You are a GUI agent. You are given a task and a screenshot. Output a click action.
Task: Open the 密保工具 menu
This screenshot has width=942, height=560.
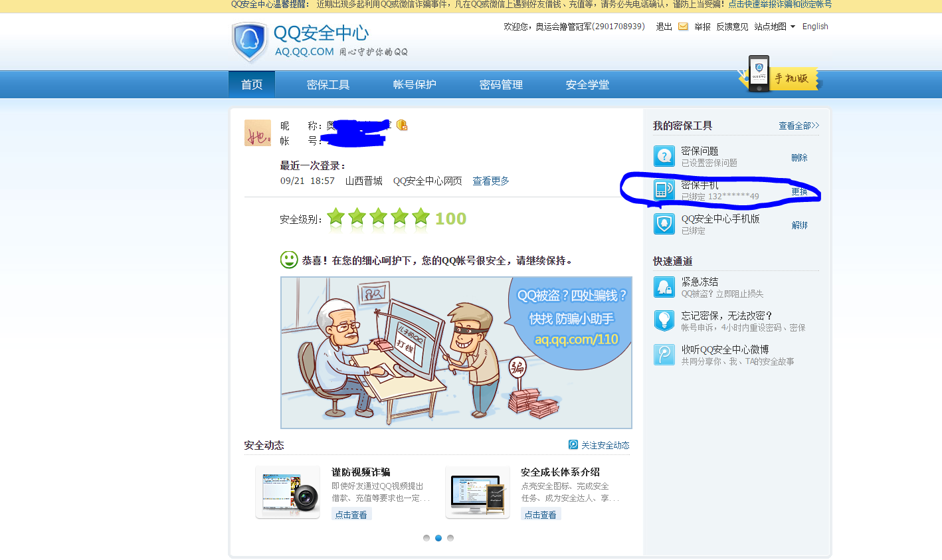(328, 84)
